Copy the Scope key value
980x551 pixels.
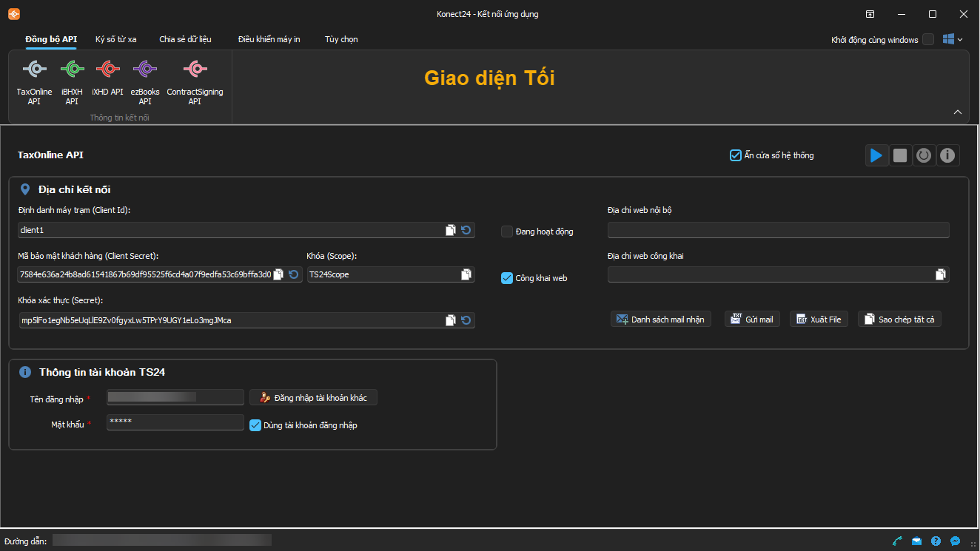[466, 274]
